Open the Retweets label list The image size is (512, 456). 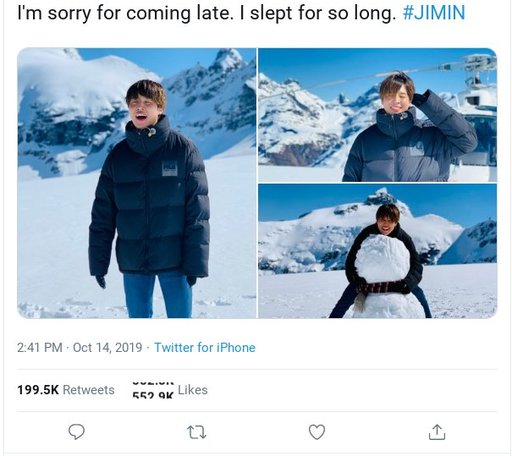(89, 390)
